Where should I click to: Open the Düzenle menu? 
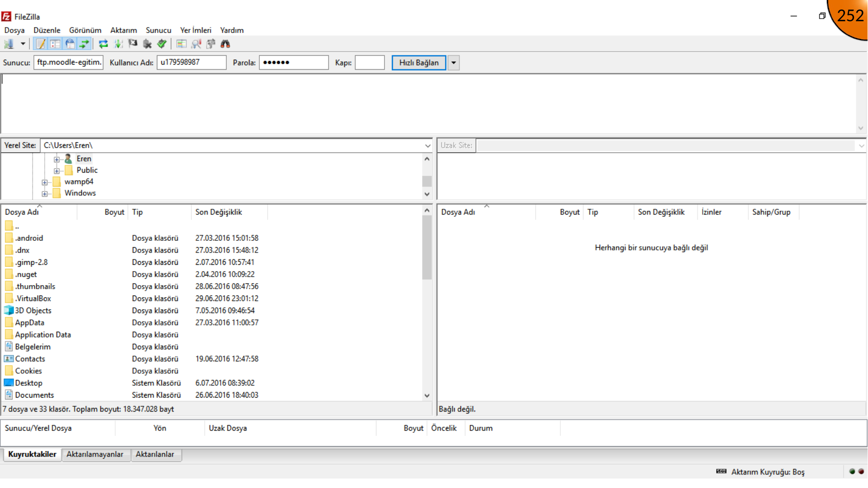tap(47, 30)
